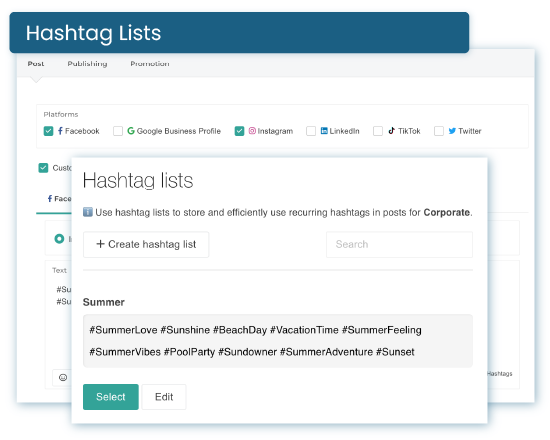Viewport: 550px width, 440px height.
Task: Select the Summer hashtag list
Action: point(111,397)
